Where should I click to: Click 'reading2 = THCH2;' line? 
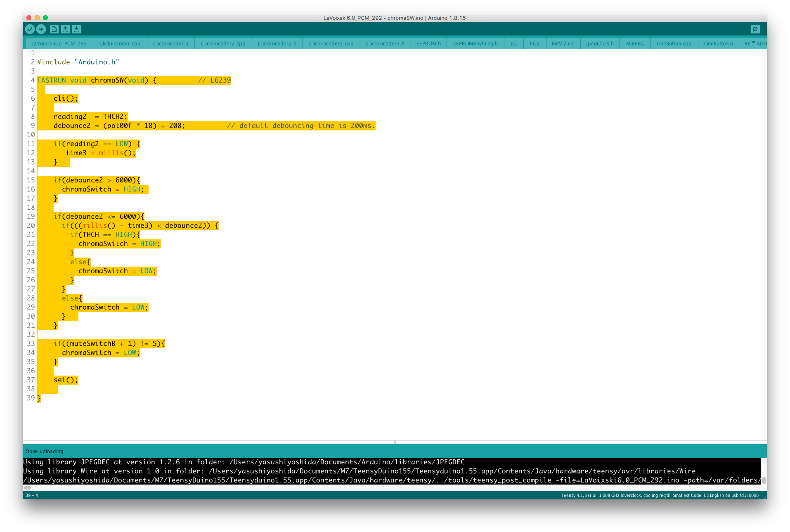[90, 116]
